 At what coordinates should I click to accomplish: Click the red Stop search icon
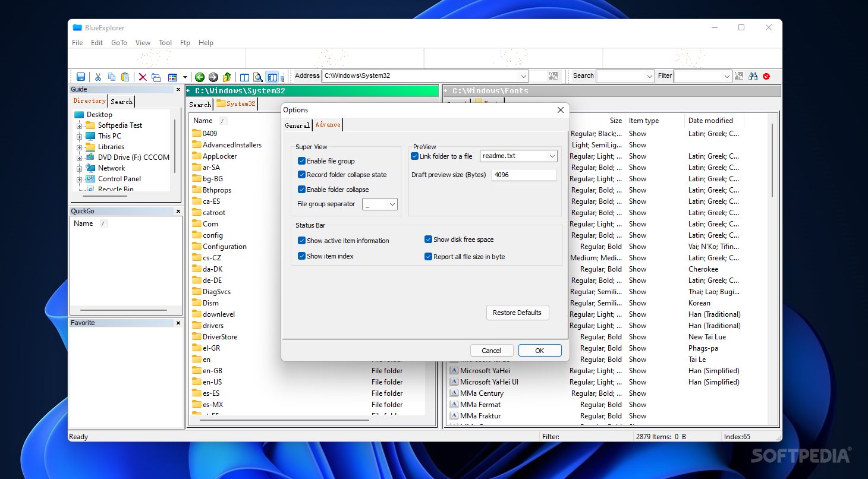tap(766, 76)
